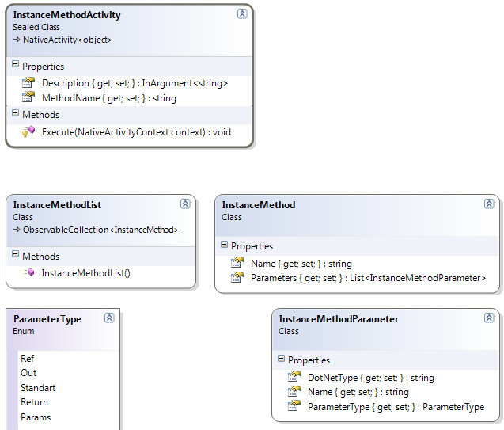The height and width of the screenshot is (430, 504).
Task: Collapse Methods section in InstanceMethodList
Action: [x=15, y=256]
